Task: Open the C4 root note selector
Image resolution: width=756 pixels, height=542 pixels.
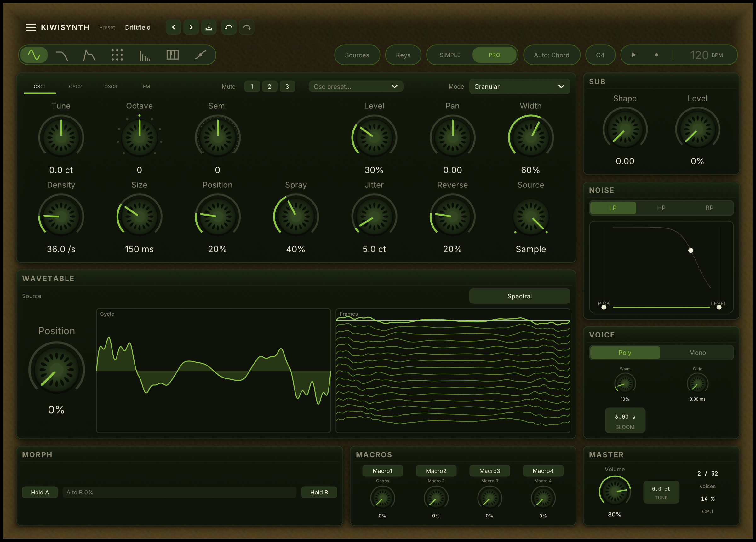Action: pyautogui.click(x=600, y=55)
